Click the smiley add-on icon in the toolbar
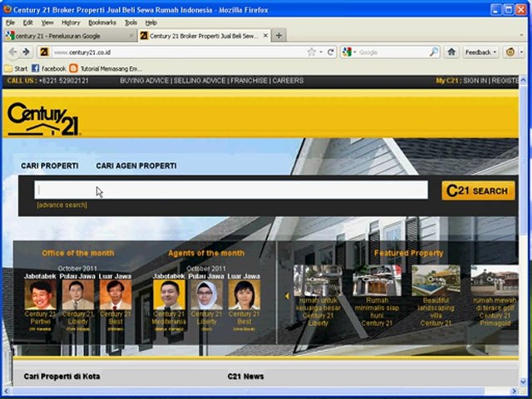This screenshot has height=399, width=532. (510, 52)
